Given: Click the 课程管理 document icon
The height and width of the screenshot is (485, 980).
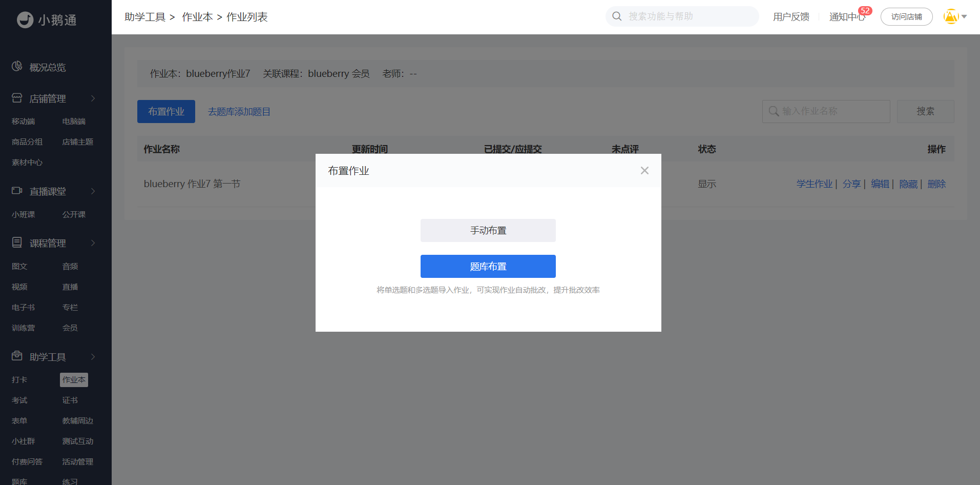Looking at the screenshot, I should (17, 243).
